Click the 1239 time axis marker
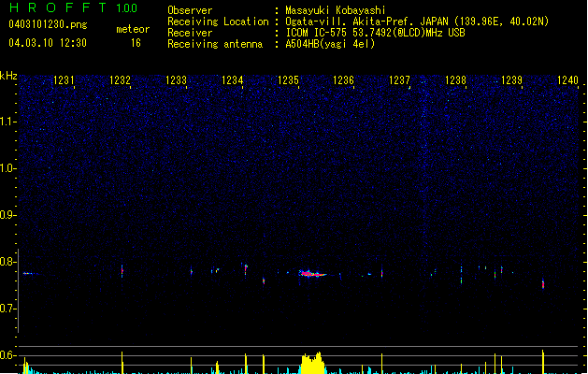 click(511, 79)
